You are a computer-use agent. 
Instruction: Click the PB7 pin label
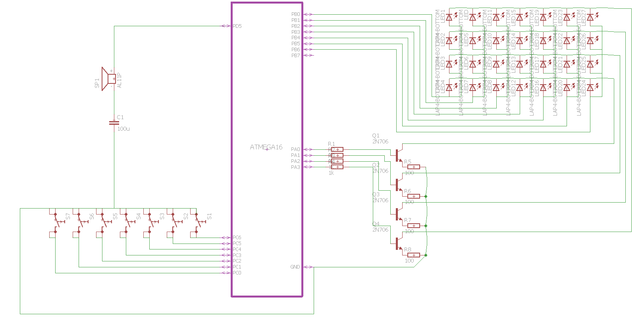(296, 56)
